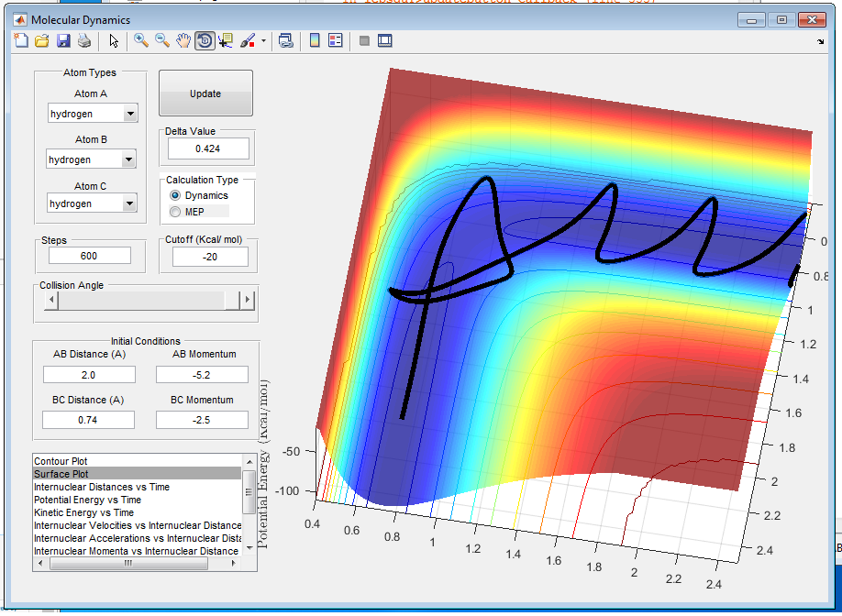Enable the Data Cursor tool

[226, 40]
